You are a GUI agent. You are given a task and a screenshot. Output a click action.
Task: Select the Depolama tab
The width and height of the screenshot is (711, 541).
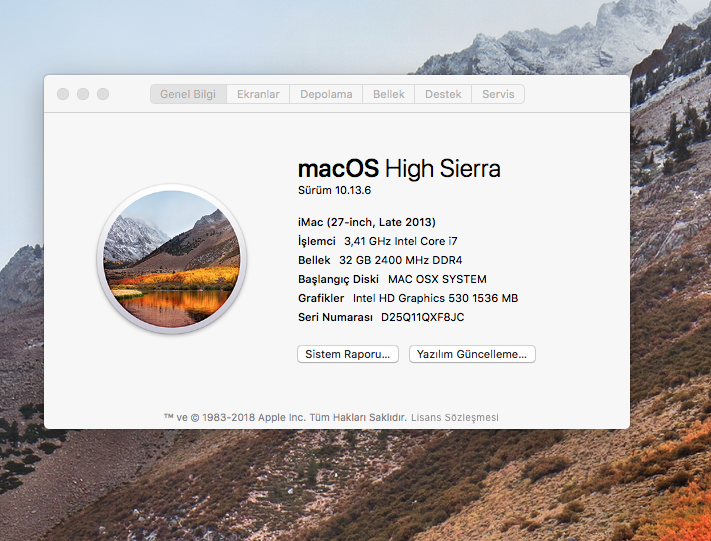click(x=326, y=94)
